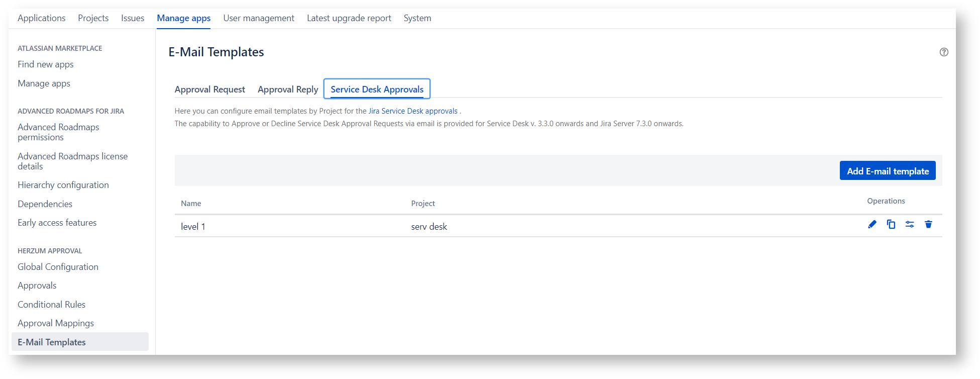The height and width of the screenshot is (379, 980).
Task: Open Global Configuration under Herzum Approval
Action: click(58, 267)
